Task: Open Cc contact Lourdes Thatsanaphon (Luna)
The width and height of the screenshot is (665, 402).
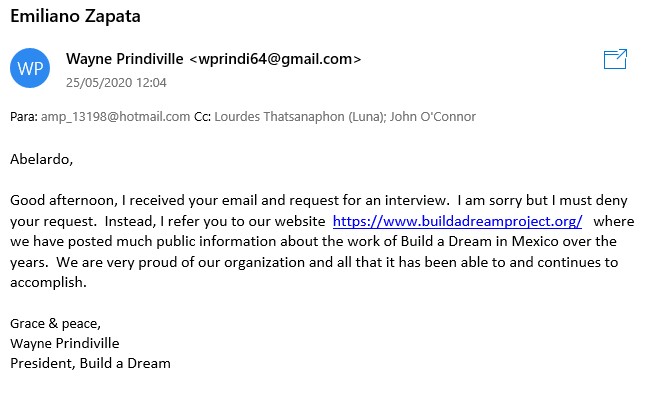Action: pos(300,117)
